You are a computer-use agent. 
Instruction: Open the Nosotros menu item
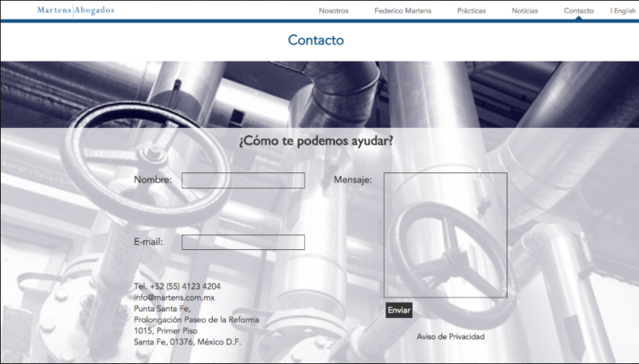click(333, 11)
